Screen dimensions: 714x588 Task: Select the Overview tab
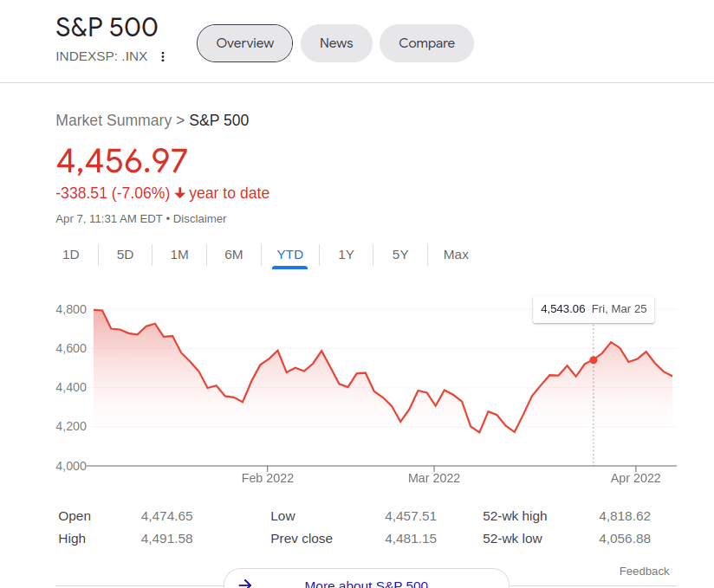coord(244,43)
